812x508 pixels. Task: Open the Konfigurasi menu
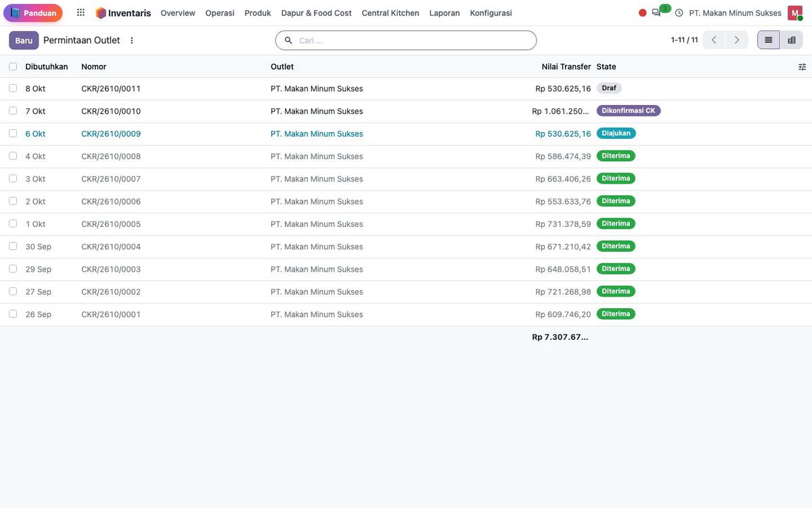491,13
